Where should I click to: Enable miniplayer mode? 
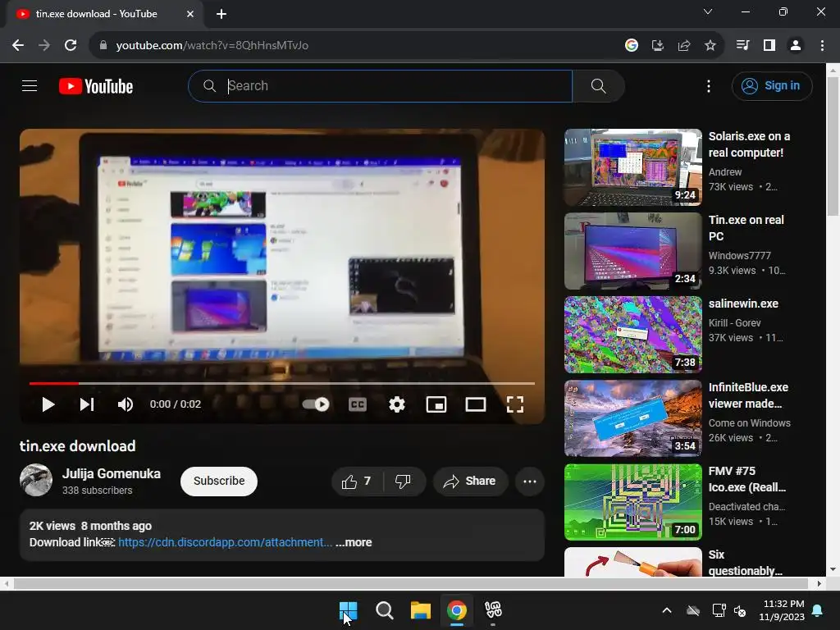pos(436,404)
